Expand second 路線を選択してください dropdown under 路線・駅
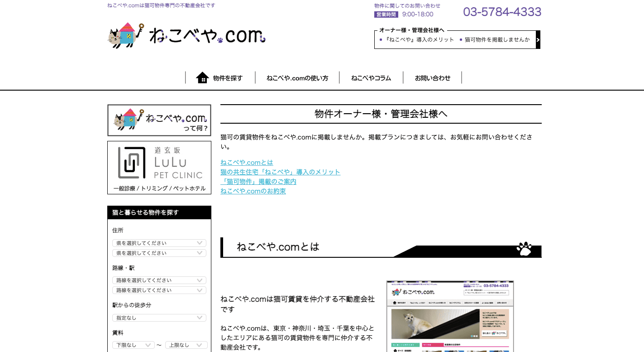644x352 pixels. click(159, 290)
